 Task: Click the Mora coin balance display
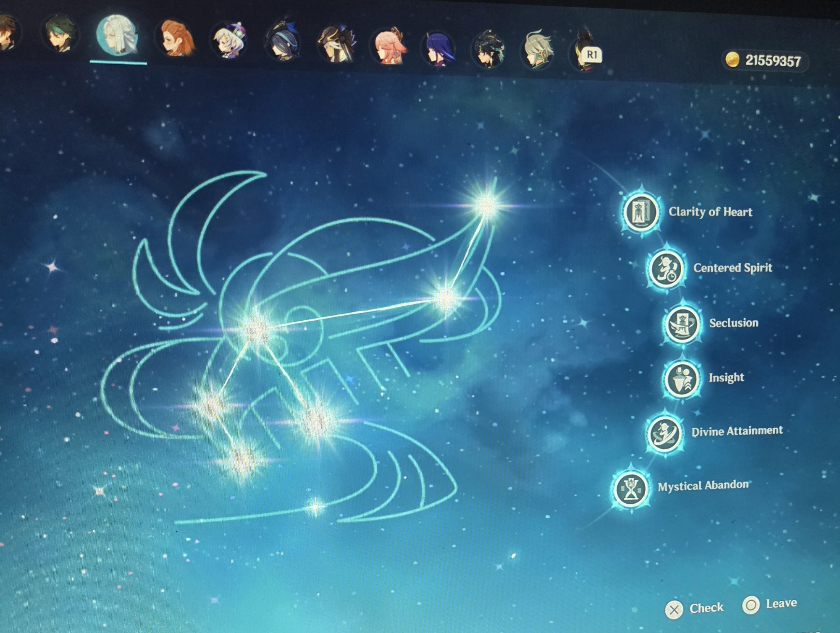[x=765, y=61]
